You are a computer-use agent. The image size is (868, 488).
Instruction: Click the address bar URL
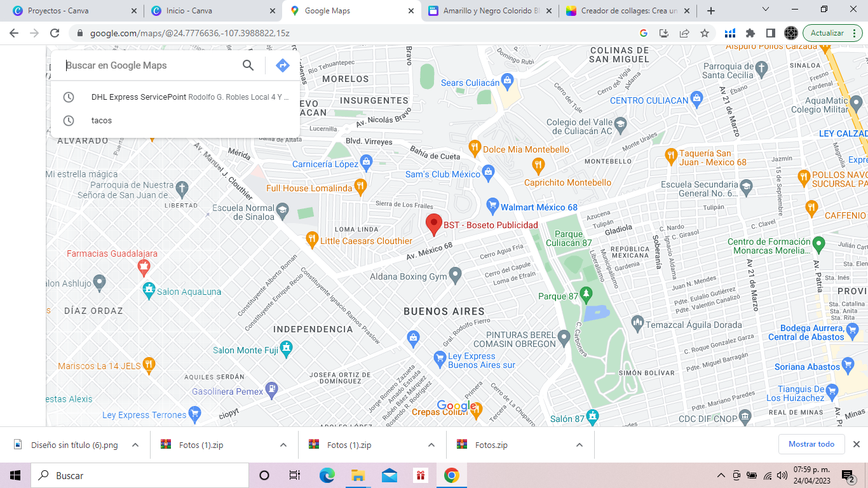tap(190, 33)
